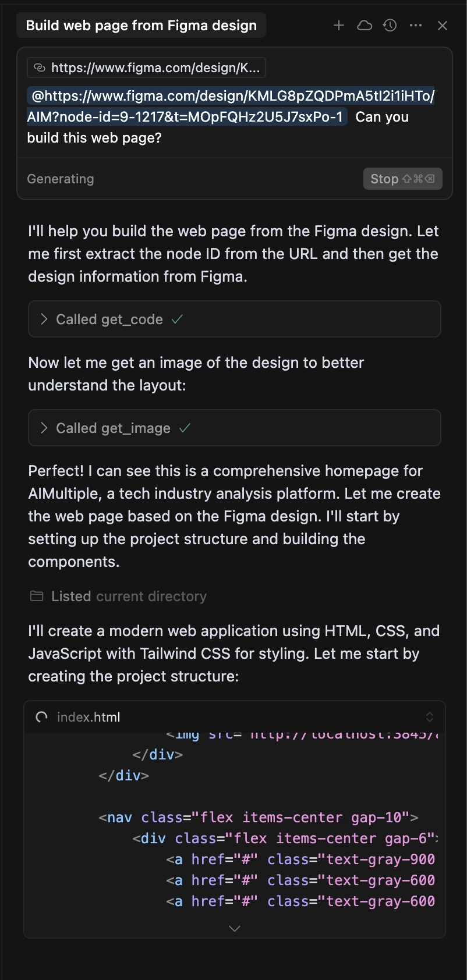Screen dimensions: 467x980
Task: Click the highlighted @figma URL mention in prompt
Action: (x=231, y=106)
